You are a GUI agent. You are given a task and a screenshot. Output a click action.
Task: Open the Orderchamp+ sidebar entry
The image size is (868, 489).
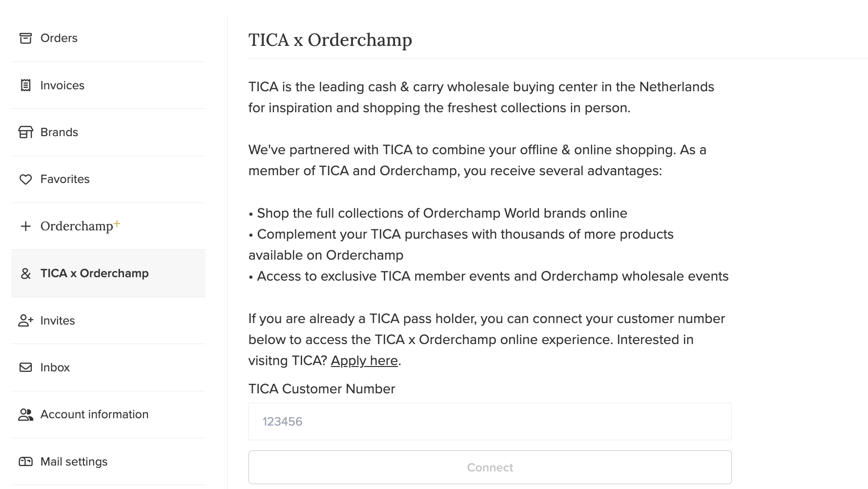coord(108,226)
